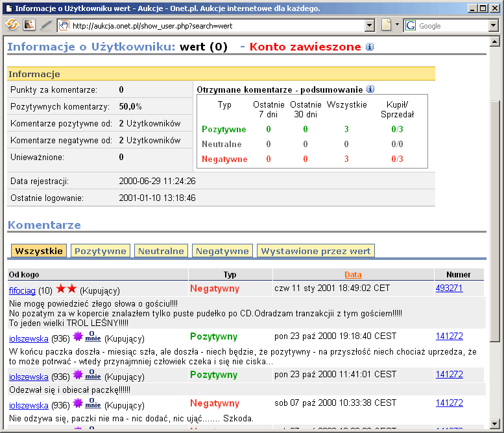
Task: Click info icon beside podsumowanie heading
Action: [370, 89]
